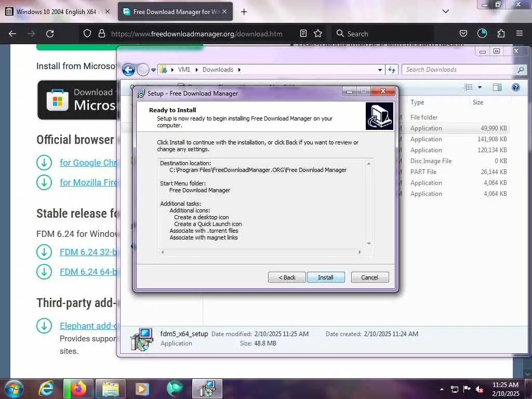Click Downloads in the Explorer breadcrumb
This screenshot has width=532, height=399.
tap(218, 70)
